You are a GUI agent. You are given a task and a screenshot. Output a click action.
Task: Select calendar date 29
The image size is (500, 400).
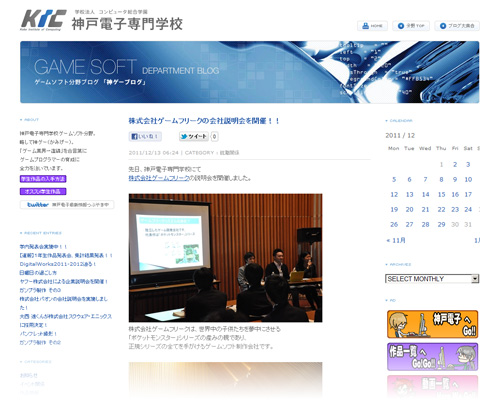(441, 224)
